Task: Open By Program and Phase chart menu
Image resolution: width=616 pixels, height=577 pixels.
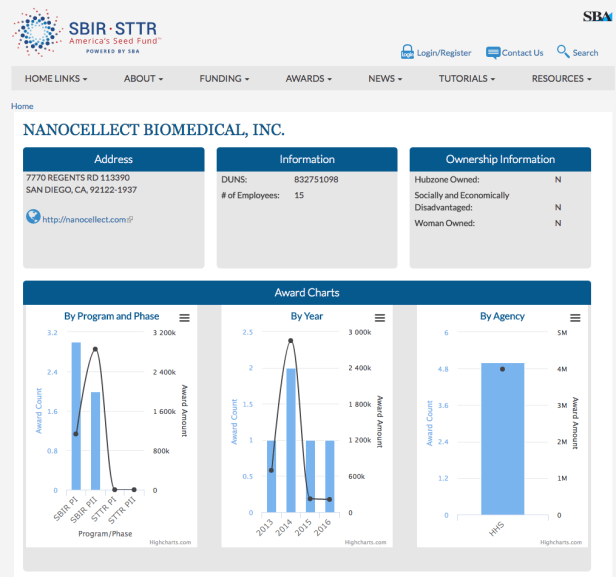Action: coord(184,317)
